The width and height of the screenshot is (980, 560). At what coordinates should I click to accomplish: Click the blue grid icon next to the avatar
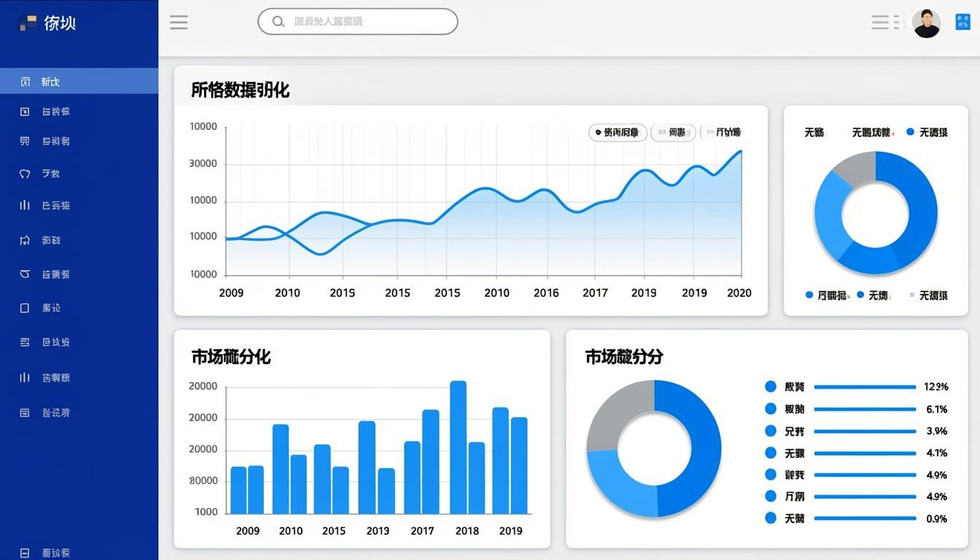[962, 22]
